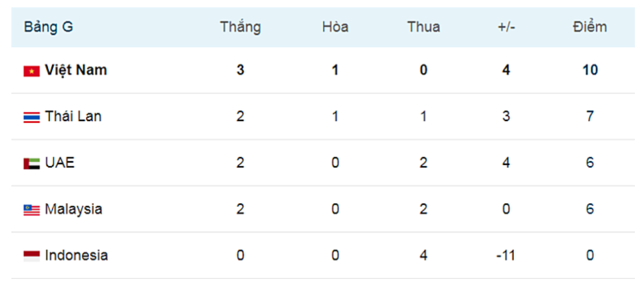This screenshot has width=644, height=284.
Task: Sort by the +/- column header
Action: [x=506, y=27]
